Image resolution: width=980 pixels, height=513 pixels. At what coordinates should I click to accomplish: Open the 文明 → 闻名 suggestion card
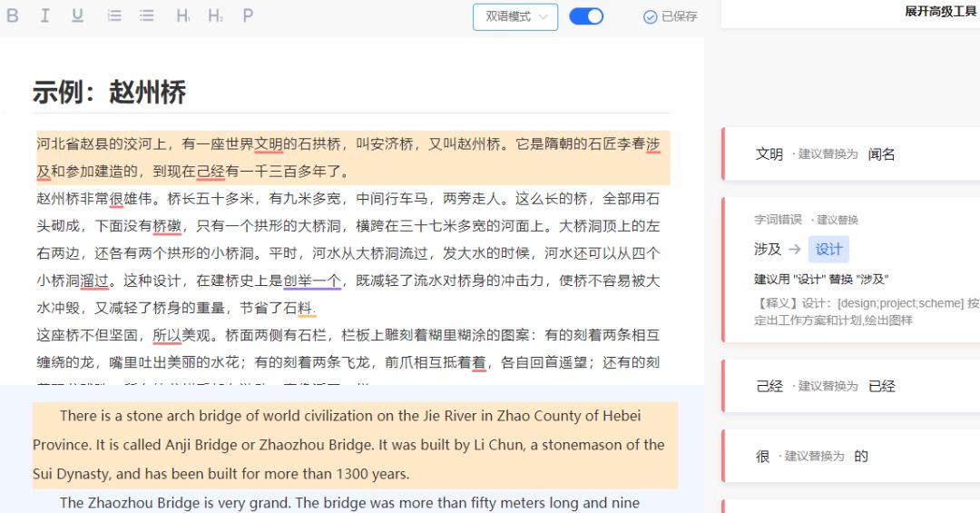coord(850,154)
